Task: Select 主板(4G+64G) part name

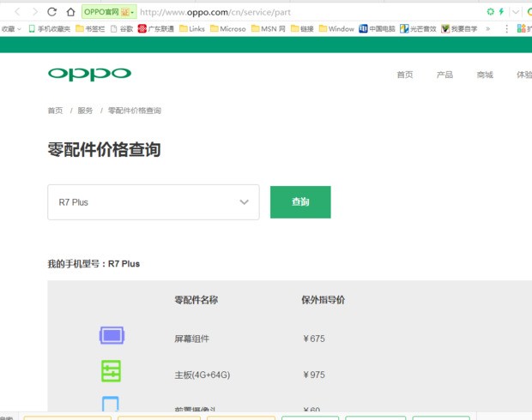Action: coord(203,375)
